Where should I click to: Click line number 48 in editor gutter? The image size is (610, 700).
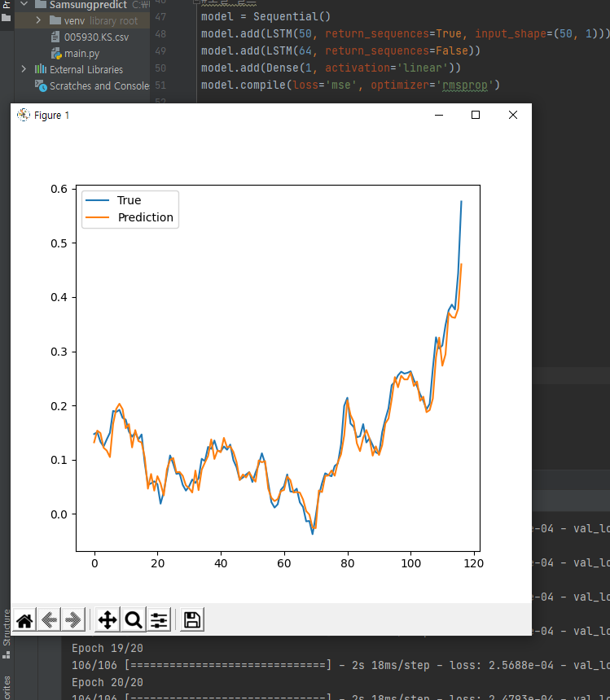(x=160, y=34)
